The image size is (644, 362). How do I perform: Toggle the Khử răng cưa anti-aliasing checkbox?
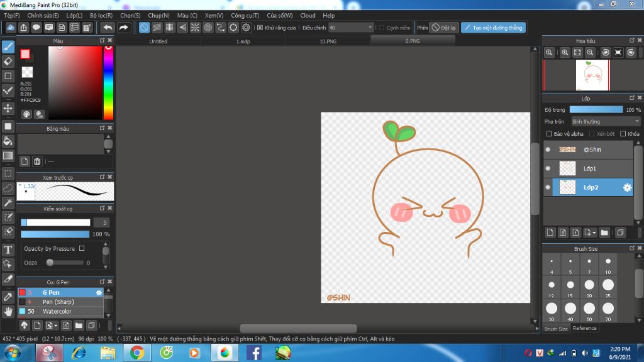click(260, 28)
